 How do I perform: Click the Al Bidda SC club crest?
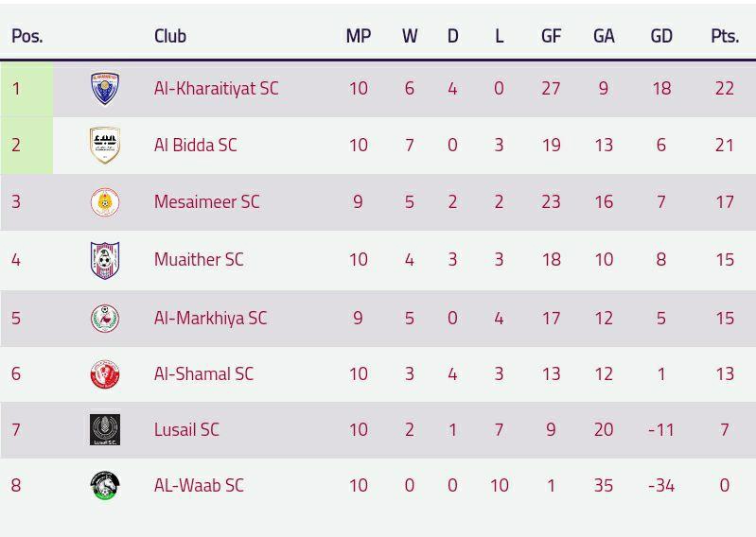[104, 146]
